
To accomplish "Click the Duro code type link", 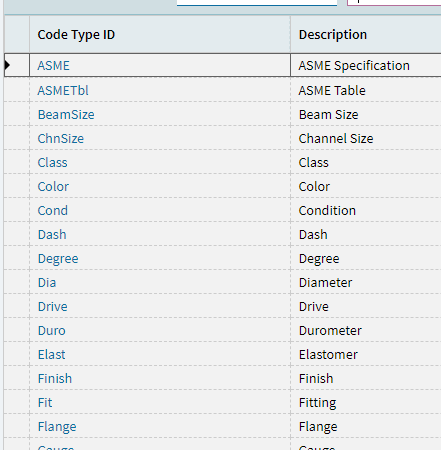I will (x=52, y=331).
